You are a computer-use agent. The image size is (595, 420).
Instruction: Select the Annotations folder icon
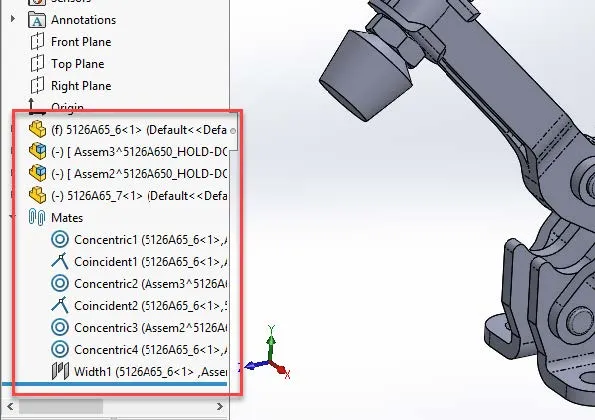(37, 20)
